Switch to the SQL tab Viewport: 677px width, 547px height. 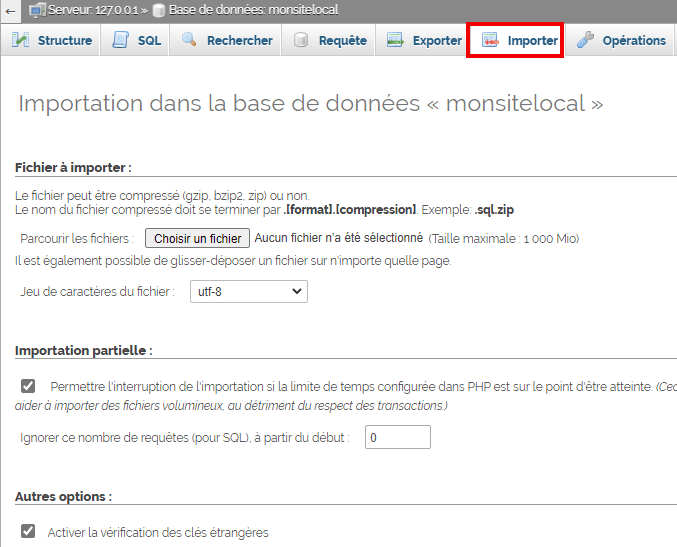135,40
